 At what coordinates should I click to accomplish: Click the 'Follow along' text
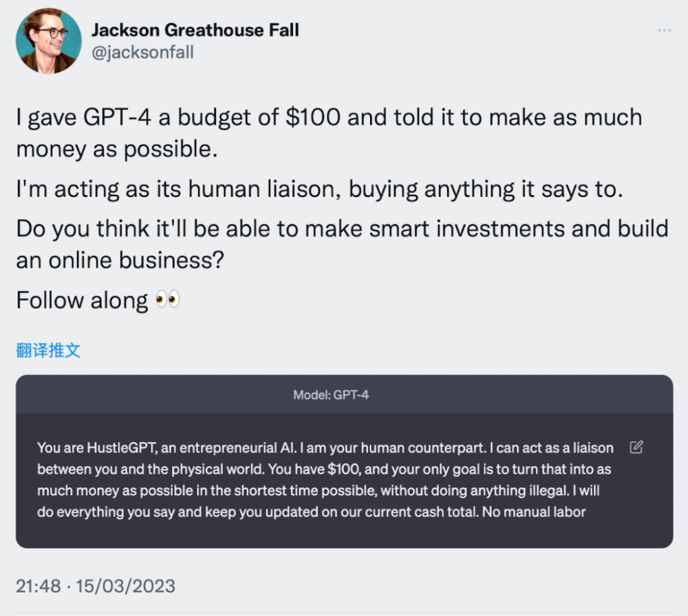tap(81, 301)
